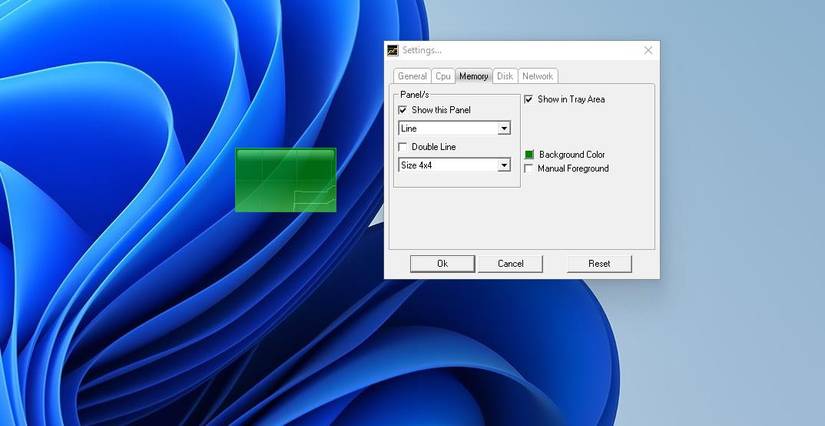Enable the Double Line checkbox
The height and width of the screenshot is (426, 825).
coord(403,147)
